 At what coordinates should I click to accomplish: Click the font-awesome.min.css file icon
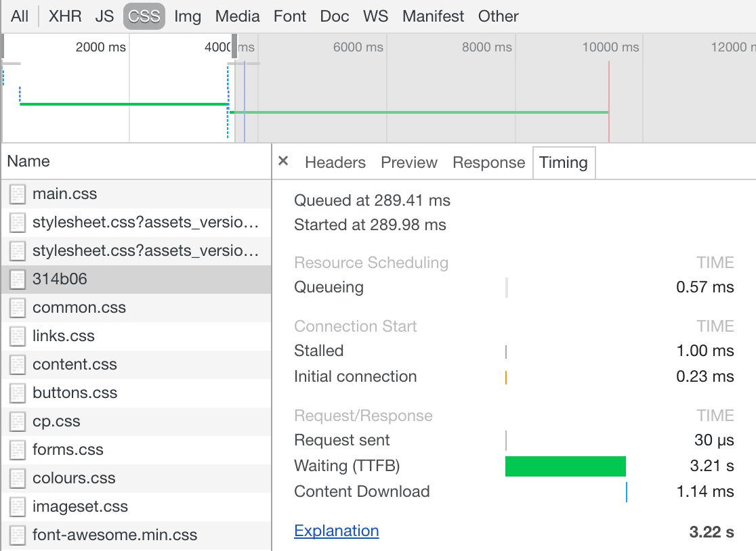click(18, 535)
